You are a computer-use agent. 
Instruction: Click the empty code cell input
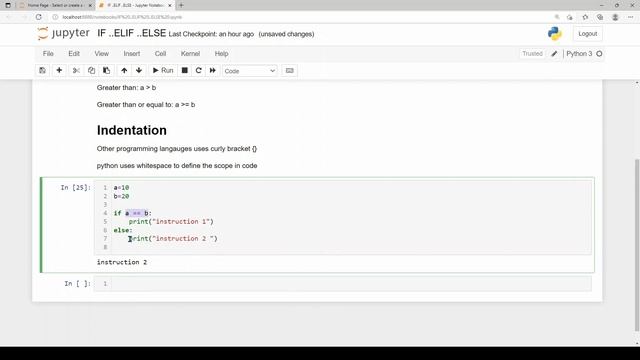point(351,283)
